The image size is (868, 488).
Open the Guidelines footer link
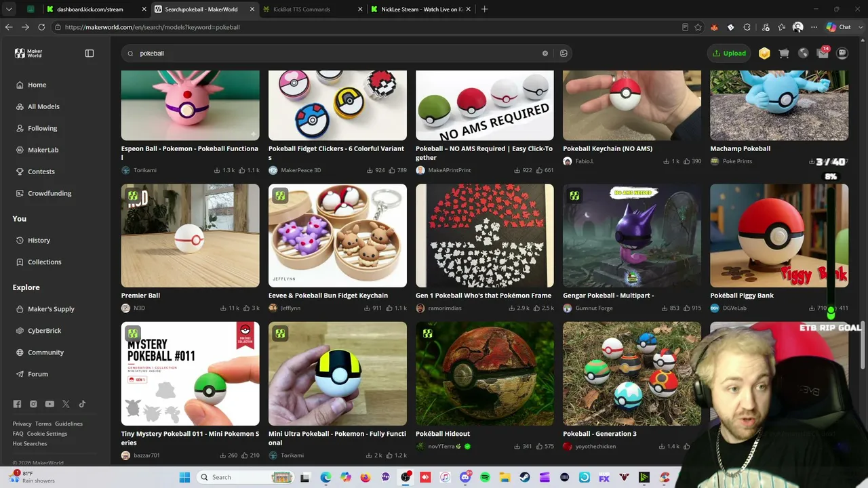coord(68,424)
